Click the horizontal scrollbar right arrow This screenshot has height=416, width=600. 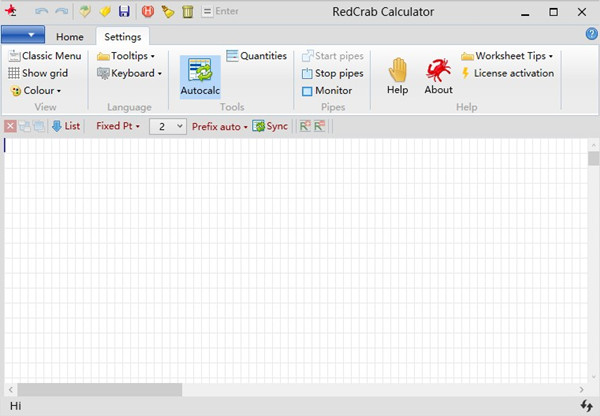click(x=582, y=390)
